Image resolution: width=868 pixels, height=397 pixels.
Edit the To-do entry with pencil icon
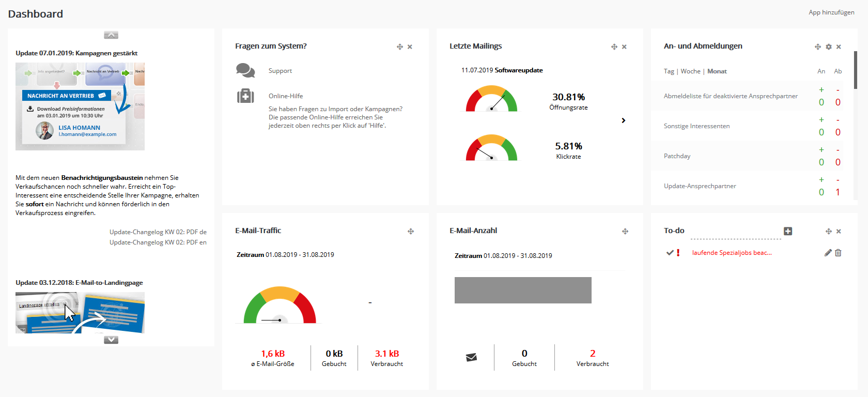tap(828, 253)
